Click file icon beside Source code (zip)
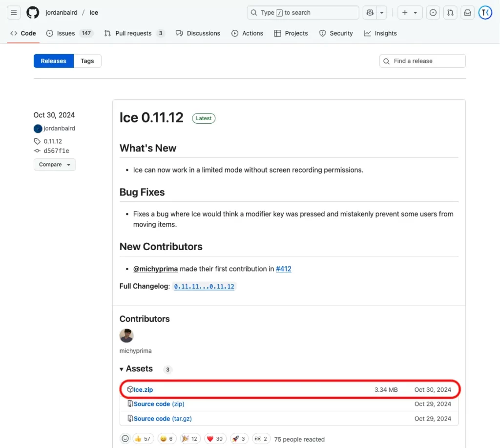This screenshot has width=500, height=448. pos(130,404)
